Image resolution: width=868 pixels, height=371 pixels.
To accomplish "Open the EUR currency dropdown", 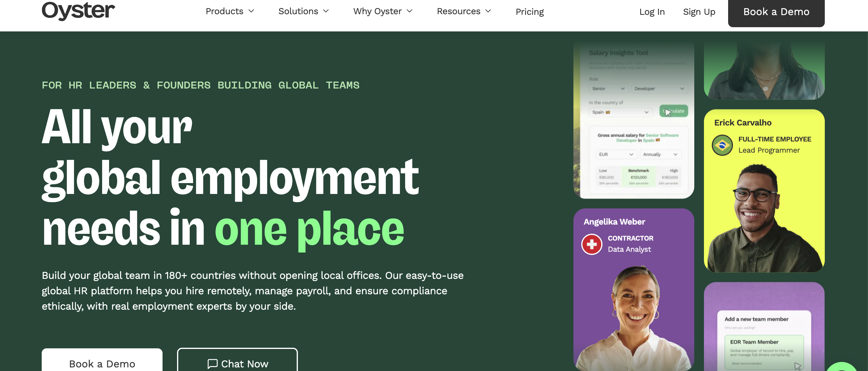I will click(616, 154).
